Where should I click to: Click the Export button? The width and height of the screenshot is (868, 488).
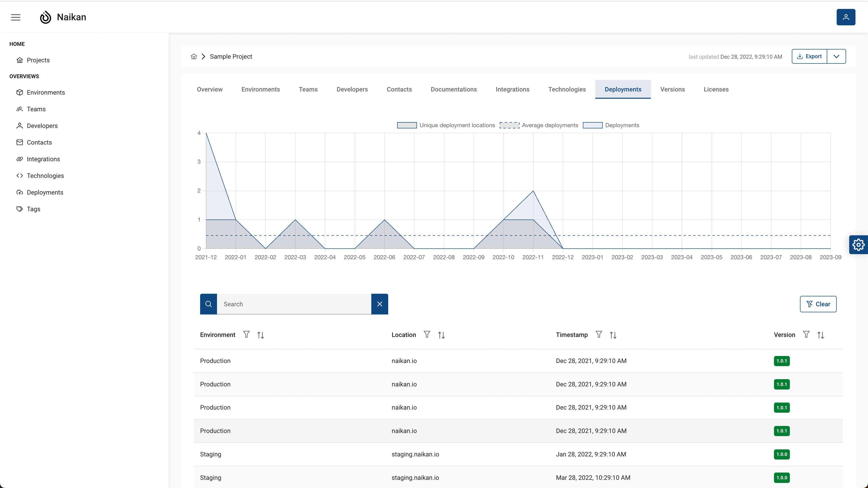(808, 56)
